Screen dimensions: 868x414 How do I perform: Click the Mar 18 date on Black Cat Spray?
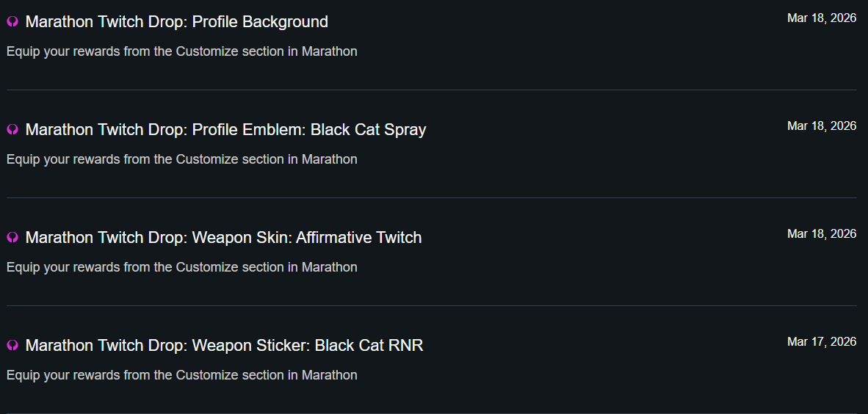pyautogui.click(x=822, y=126)
